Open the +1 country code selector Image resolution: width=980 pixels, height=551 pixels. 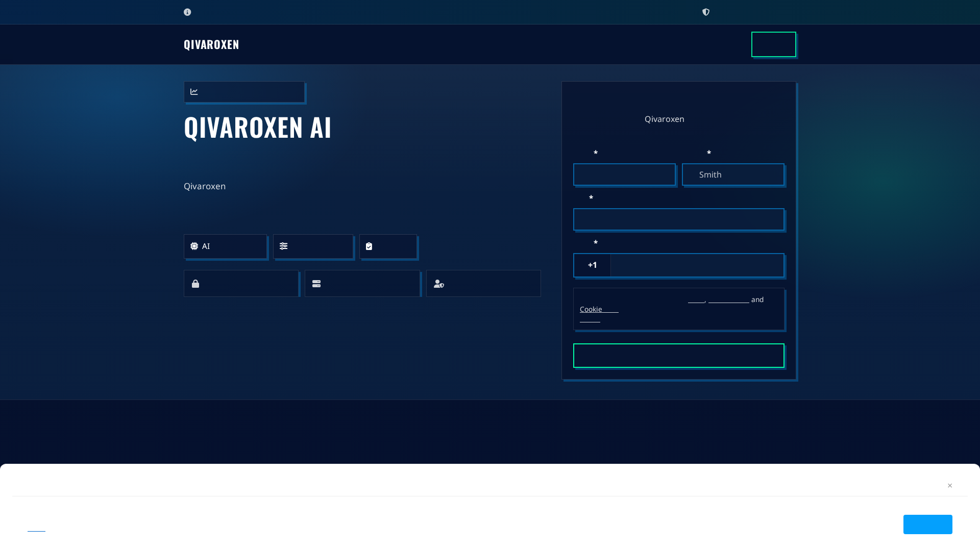(x=592, y=265)
